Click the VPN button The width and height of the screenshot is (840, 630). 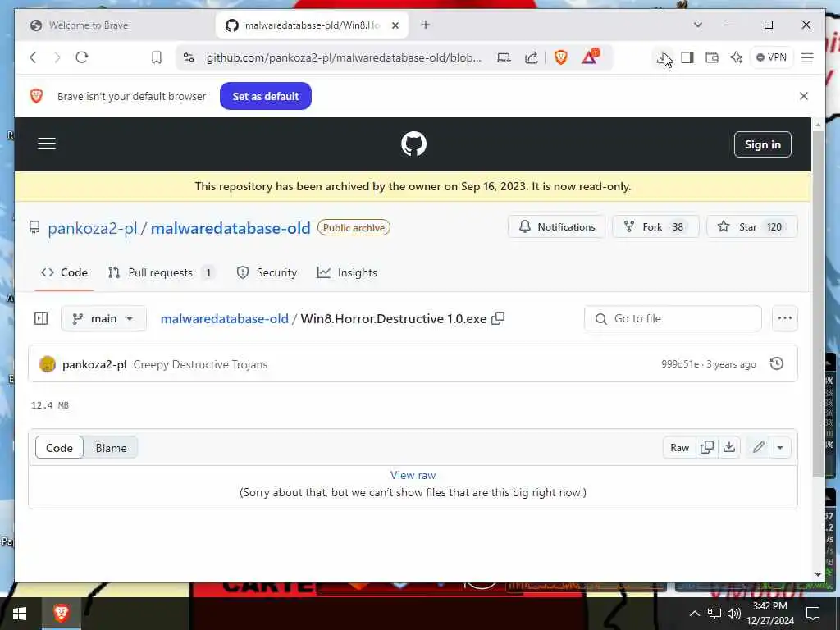[771, 57]
